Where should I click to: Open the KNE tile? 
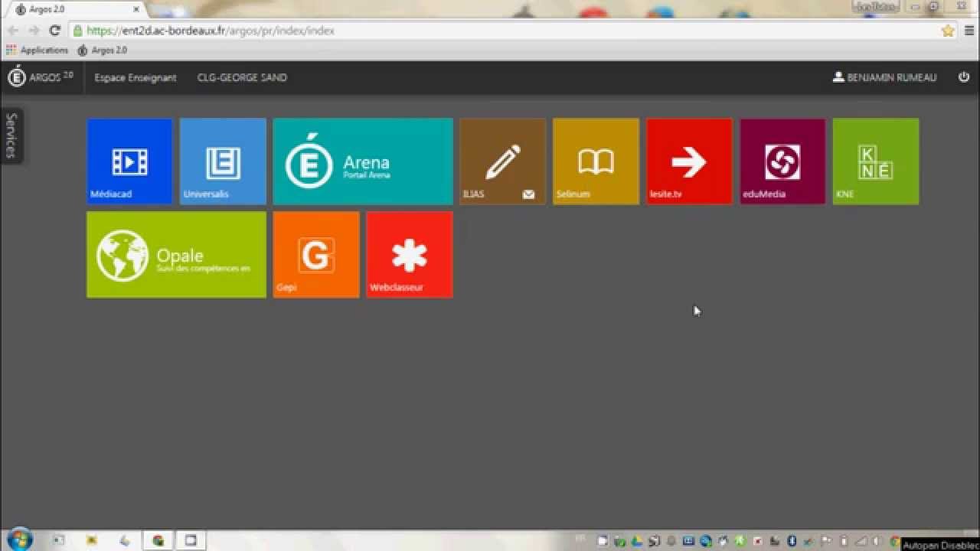876,161
